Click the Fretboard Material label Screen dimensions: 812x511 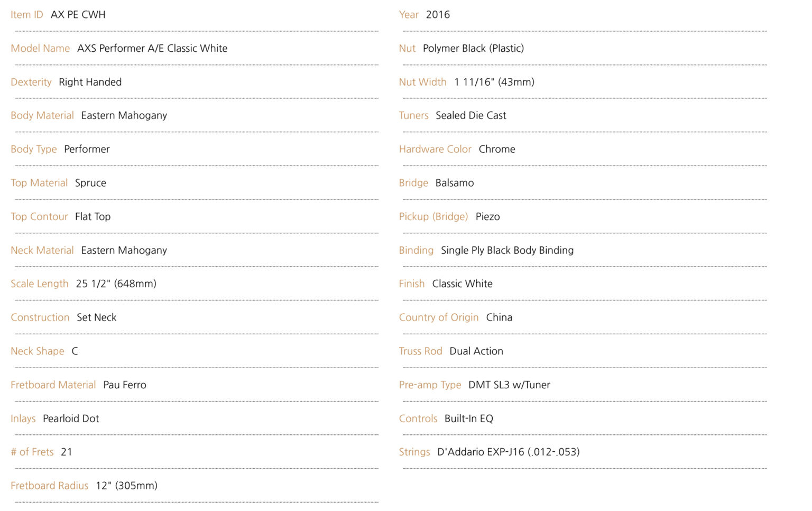pos(53,385)
